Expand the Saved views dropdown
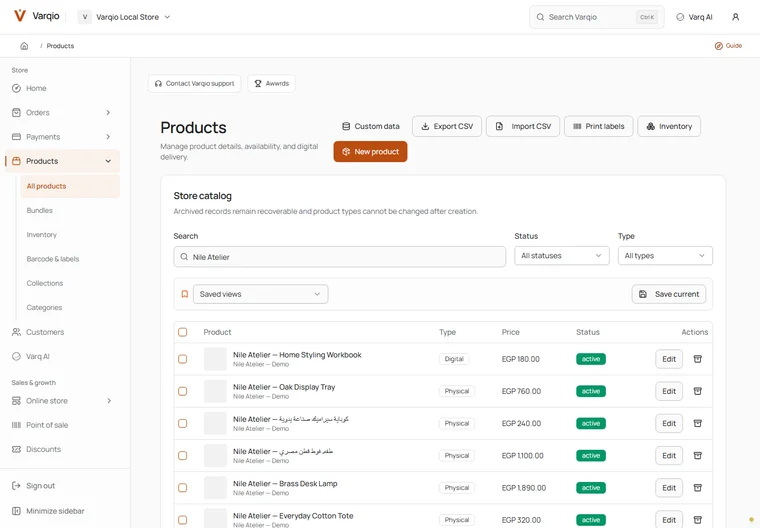The width and height of the screenshot is (760, 528). coord(260,294)
